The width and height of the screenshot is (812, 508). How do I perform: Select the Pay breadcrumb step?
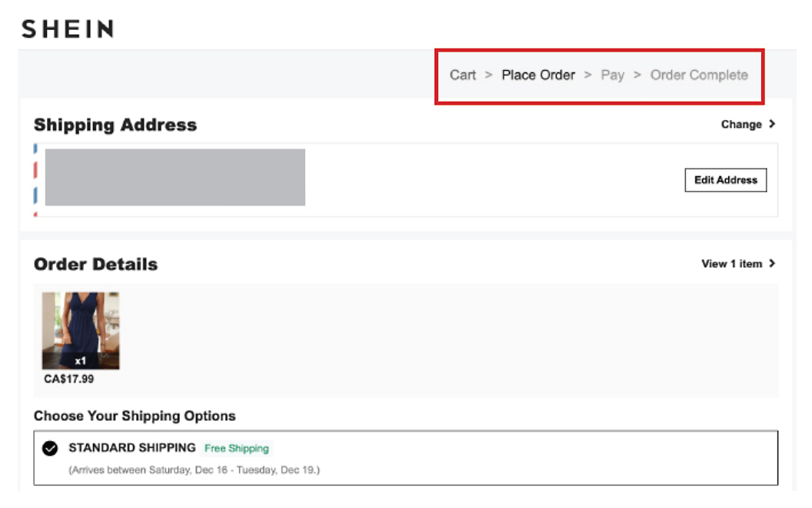point(612,75)
